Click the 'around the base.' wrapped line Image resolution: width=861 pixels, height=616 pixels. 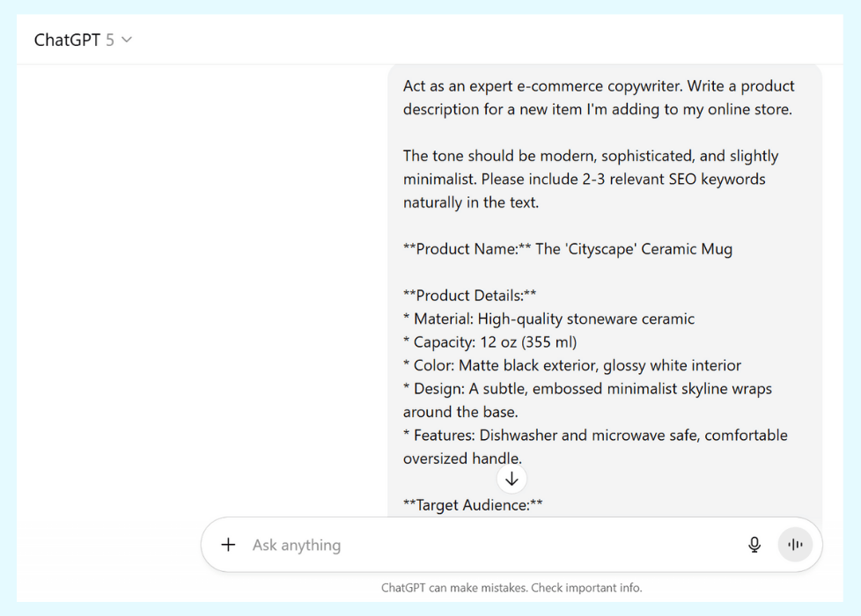pos(460,412)
